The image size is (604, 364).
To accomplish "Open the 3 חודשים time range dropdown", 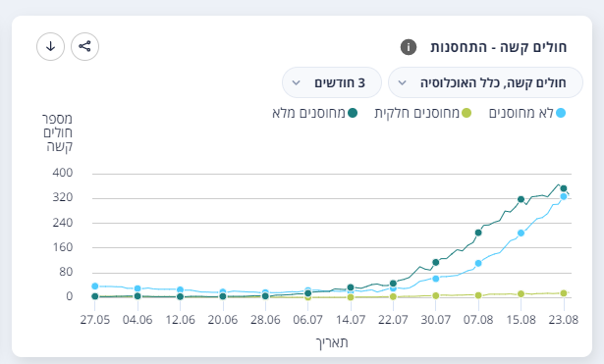I will (332, 82).
